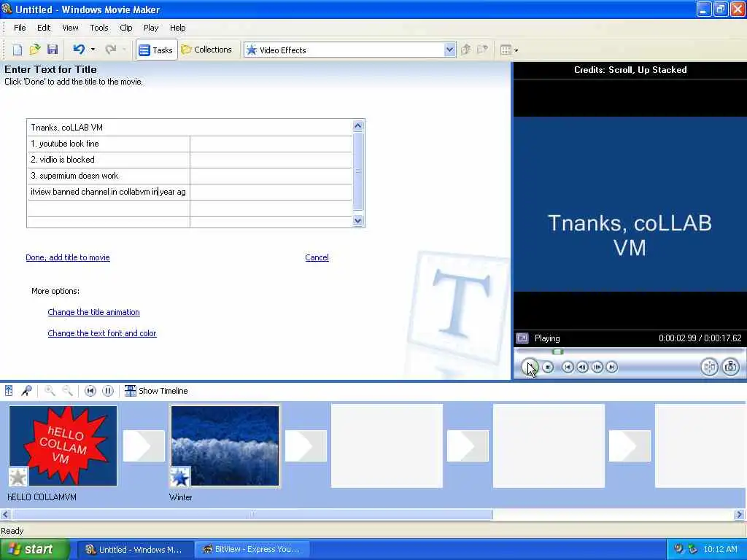This screenshot has height=560, width=747.
Task: Click the preview Back button
Action: [x=568, y=367]
